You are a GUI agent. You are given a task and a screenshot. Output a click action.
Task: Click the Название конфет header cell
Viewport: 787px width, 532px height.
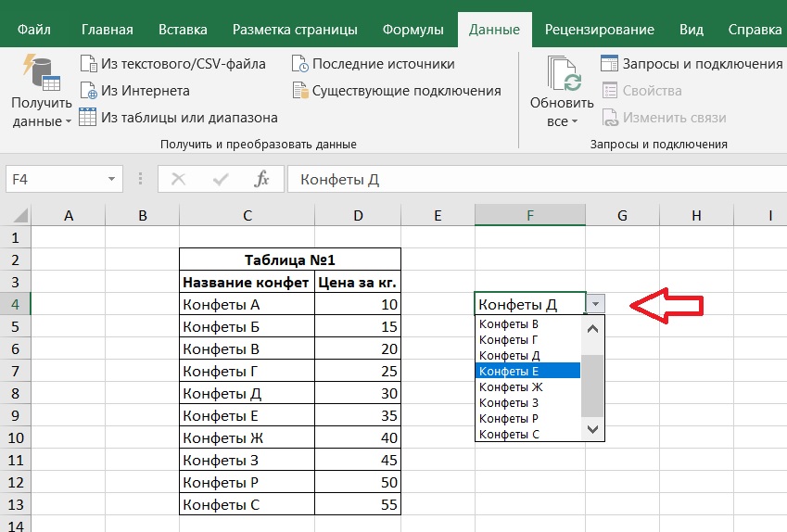247,282
